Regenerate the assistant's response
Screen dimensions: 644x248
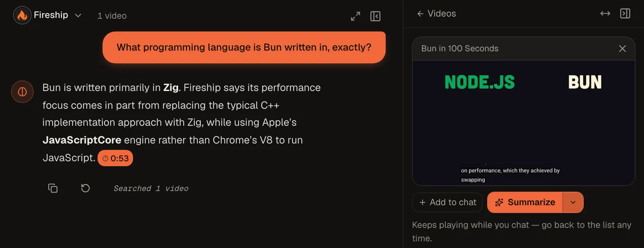pyautogui.click(x=85, y=188)
